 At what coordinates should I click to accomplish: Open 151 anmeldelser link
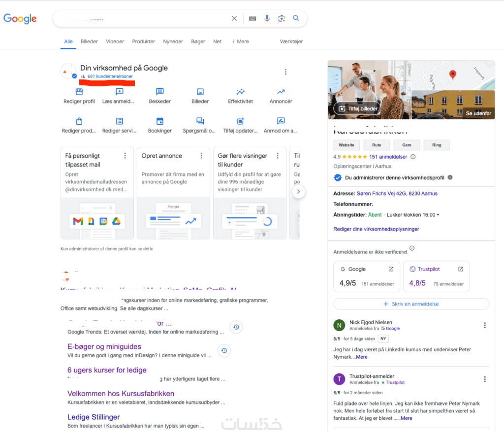pyautogui.click(x=388, y=157)
